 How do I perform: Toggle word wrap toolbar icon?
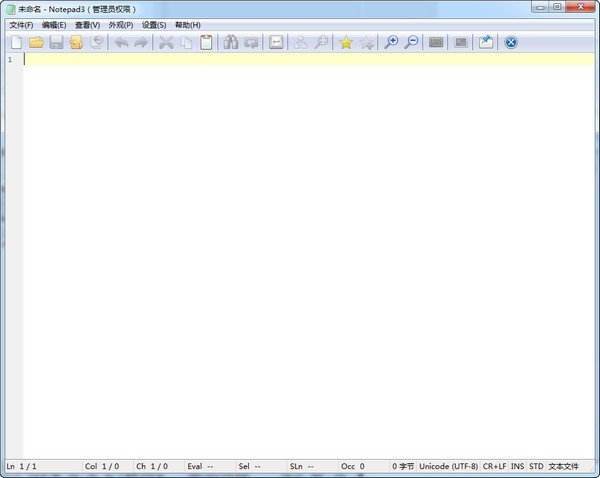coord(276,42)
